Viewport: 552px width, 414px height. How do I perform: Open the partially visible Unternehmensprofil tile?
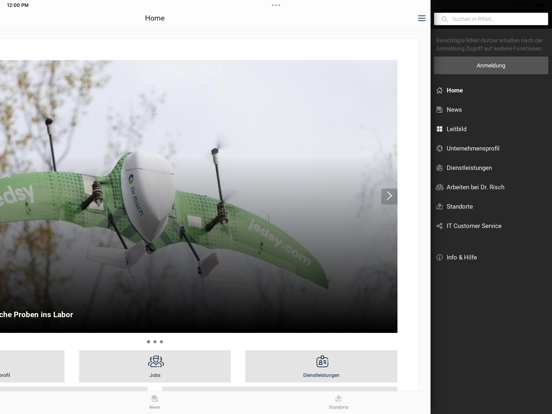pyautogui.click(x=32, y=366)
